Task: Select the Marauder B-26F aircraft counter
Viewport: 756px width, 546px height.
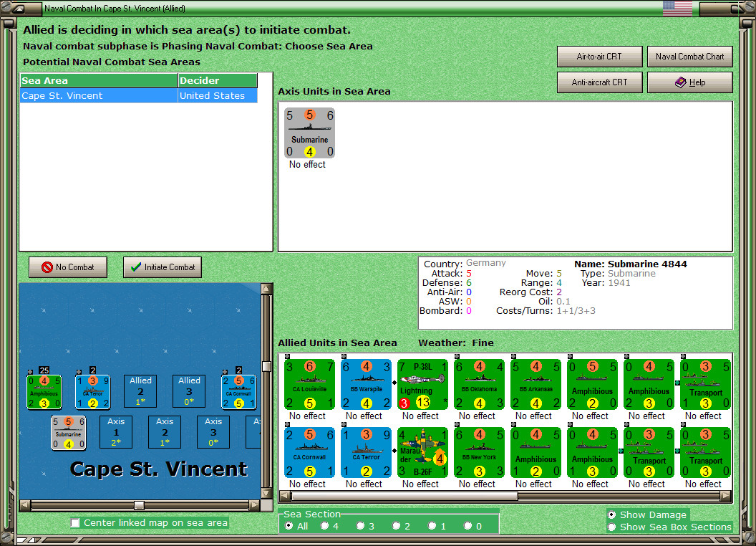Action: [422, 452]
